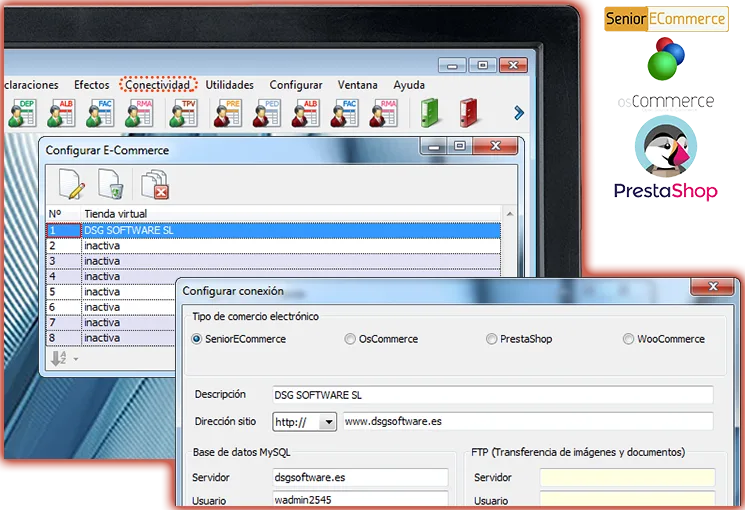This screenshot has width=745, height=510.
Task: Click the Descripción field showing DSG SOFTWARE SL
Action: [493, 395]
